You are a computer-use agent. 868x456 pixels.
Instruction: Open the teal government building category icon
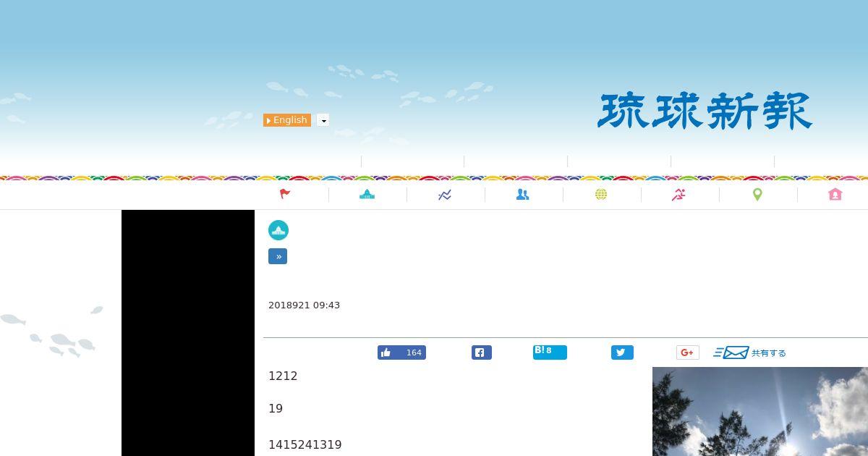pos(367,194)
